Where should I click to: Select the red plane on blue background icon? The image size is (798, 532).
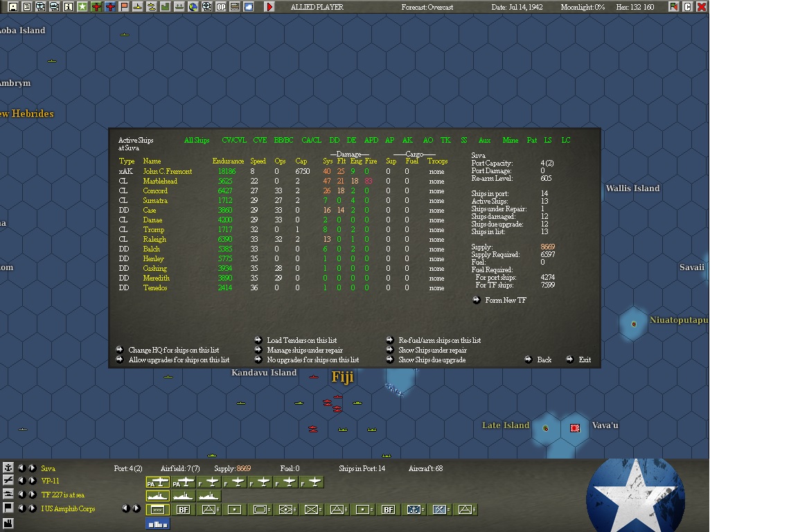[110, 7]
